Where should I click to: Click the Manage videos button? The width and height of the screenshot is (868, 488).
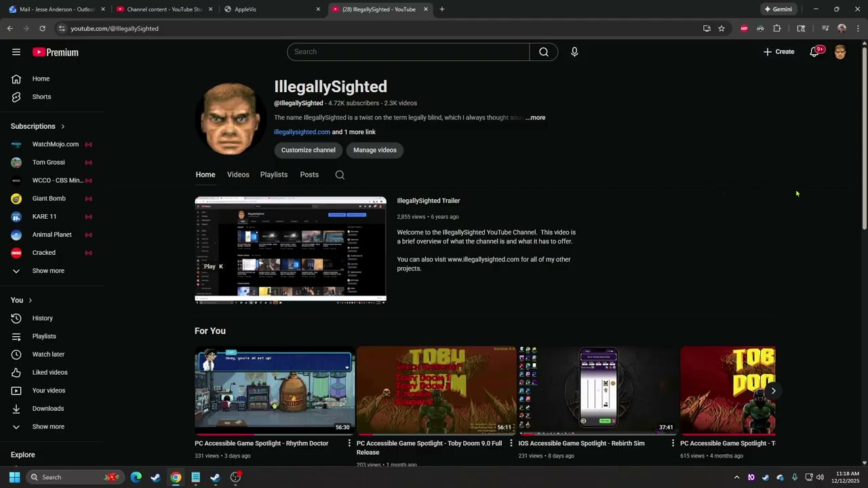pyautogui.click(x=375, y=150)
